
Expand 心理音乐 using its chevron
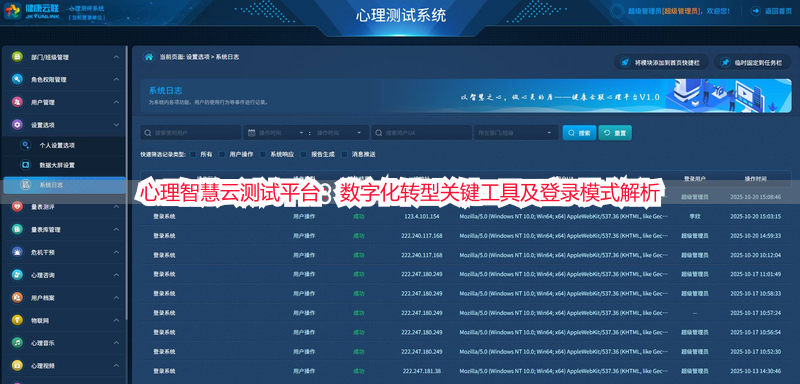[116, 343]
